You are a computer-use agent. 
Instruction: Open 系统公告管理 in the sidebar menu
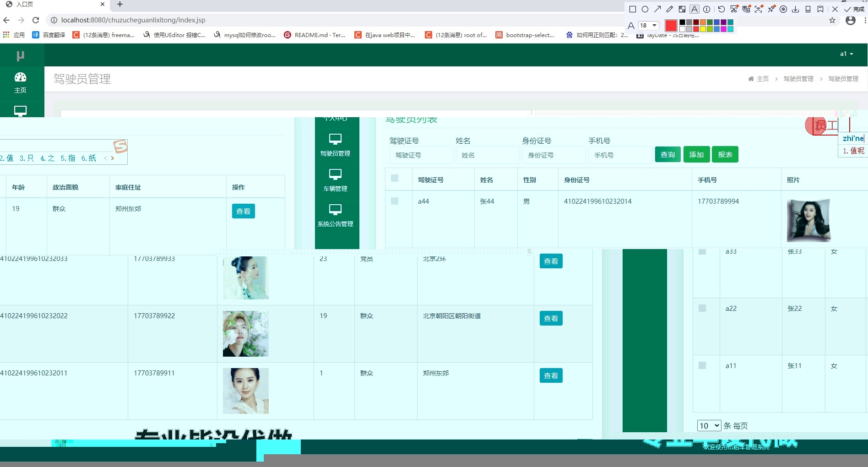[336, 216]
